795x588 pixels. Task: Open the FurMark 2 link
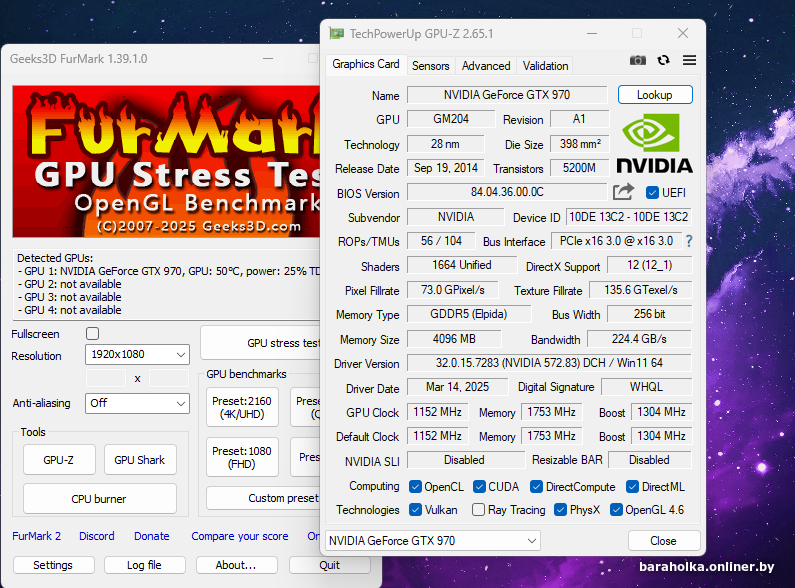(37, 536)
